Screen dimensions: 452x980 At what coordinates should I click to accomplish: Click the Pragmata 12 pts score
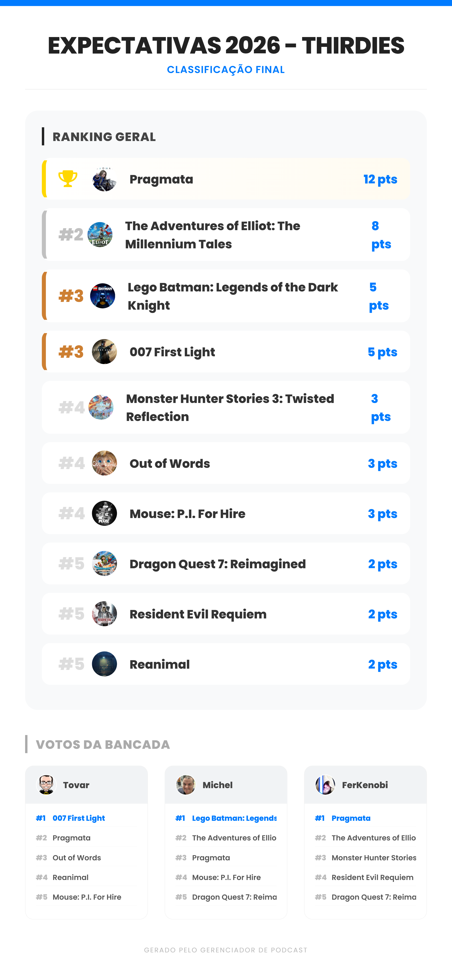pos(380,179)
